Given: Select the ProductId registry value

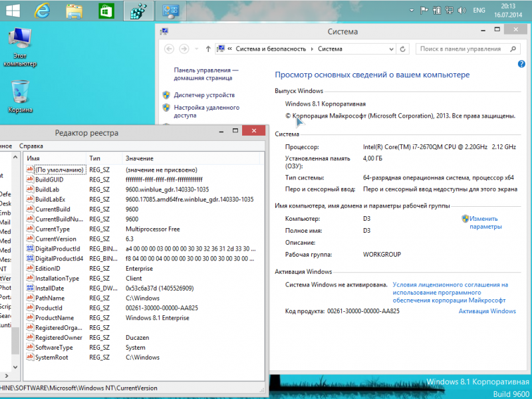Looking at the screenshot, I should coord(49,308).
